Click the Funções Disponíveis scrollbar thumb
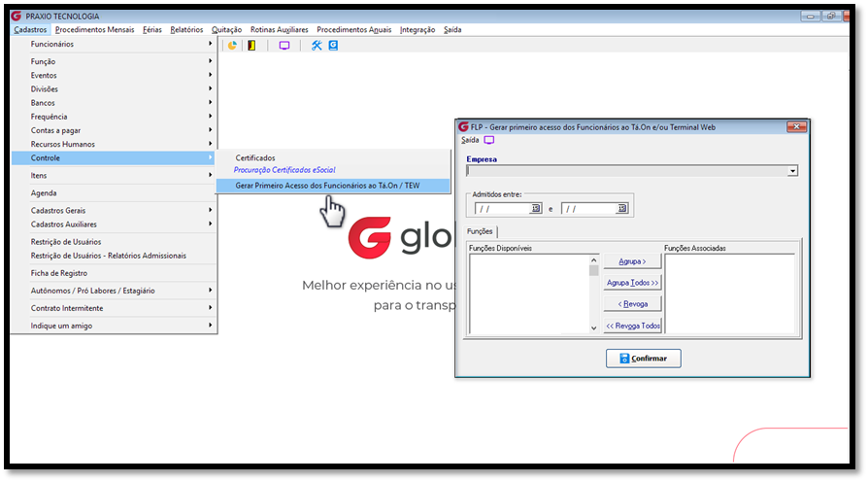This screenshot has height=482, width=868. click(594, 270)
